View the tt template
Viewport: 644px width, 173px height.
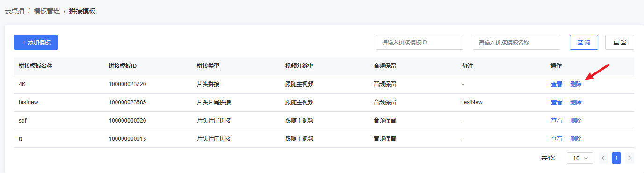pos(557,139)
